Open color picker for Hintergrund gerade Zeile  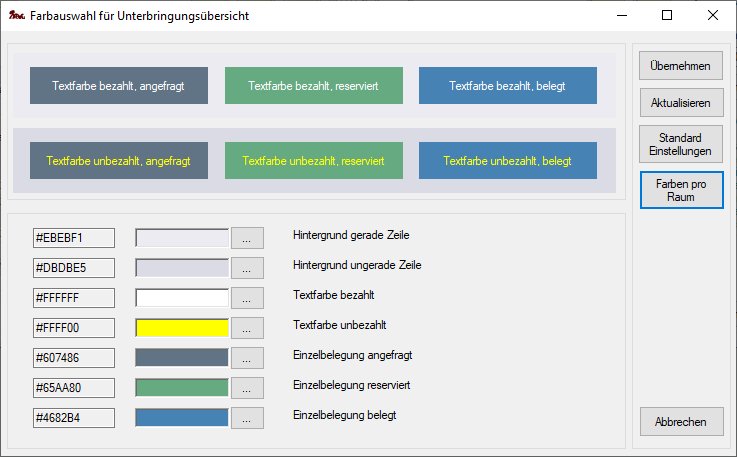[x=247, y=238]
